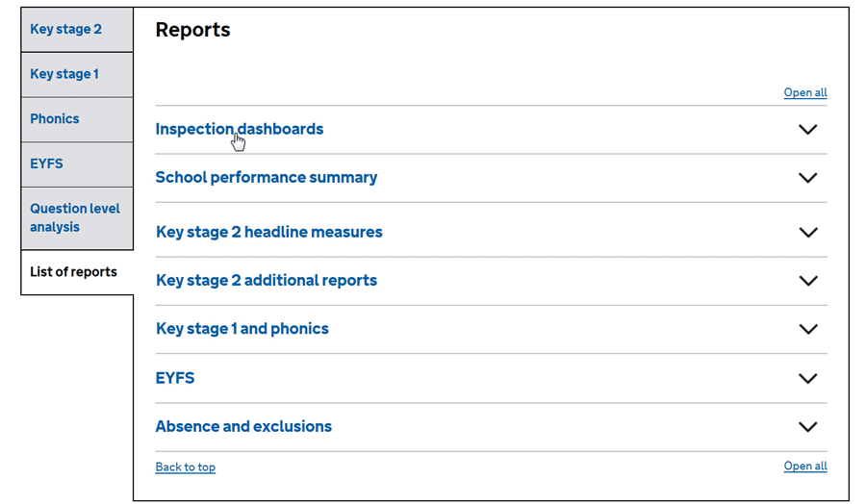Open the Inspection dashboards section heading
Screen dimensions: 866x504
[x=240, y=129]
